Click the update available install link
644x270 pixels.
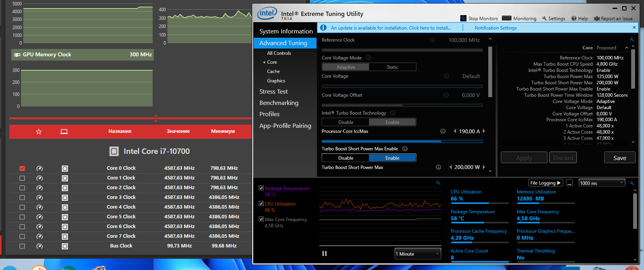pos(391,28)
